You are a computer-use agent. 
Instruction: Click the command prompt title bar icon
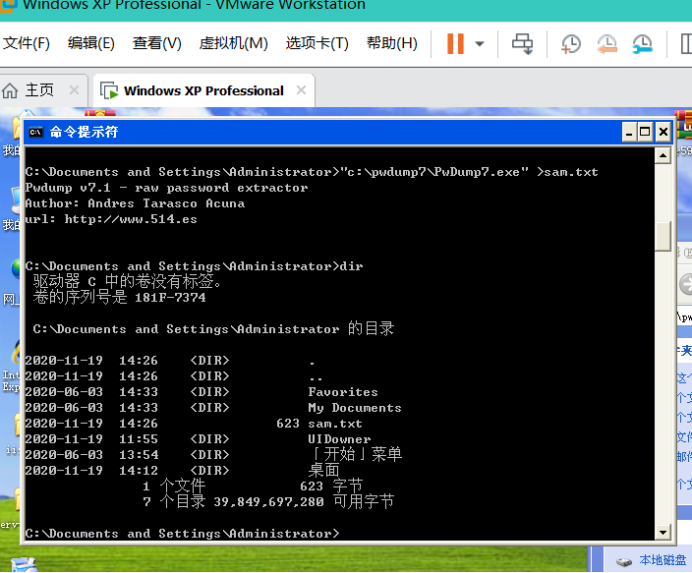36,132
